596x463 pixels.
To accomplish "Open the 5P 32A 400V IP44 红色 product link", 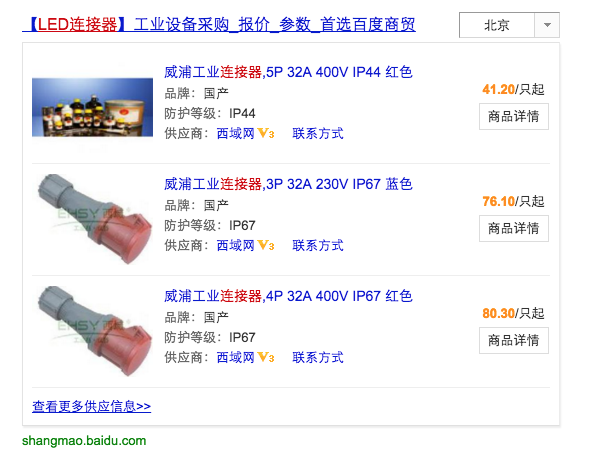I will tap(288, 72).
